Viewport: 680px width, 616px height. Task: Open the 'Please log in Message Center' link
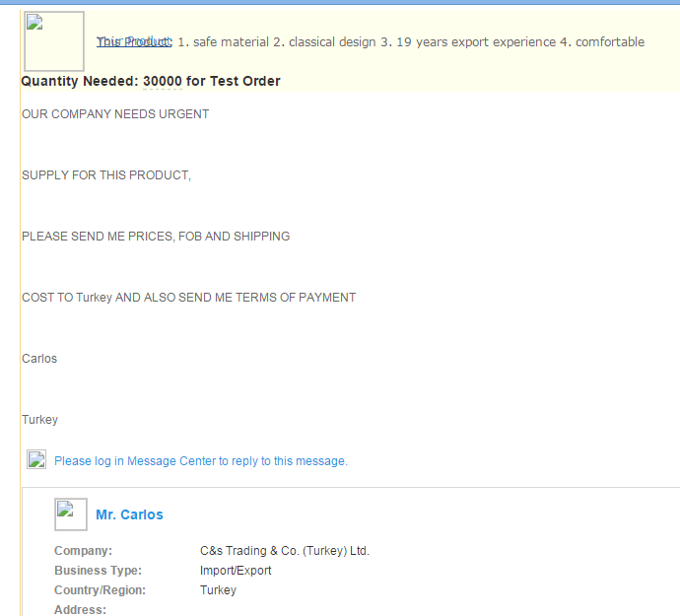[201, 460]
